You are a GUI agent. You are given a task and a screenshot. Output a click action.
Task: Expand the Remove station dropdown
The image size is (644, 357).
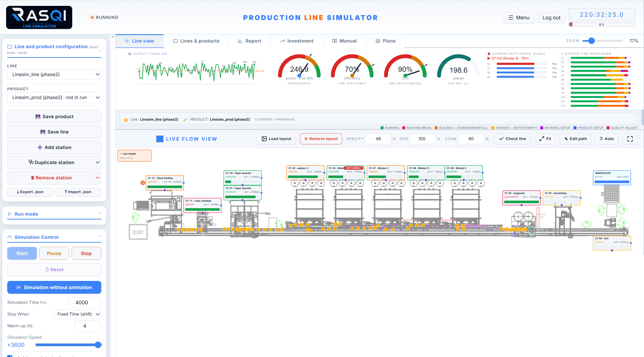[97, 178]
